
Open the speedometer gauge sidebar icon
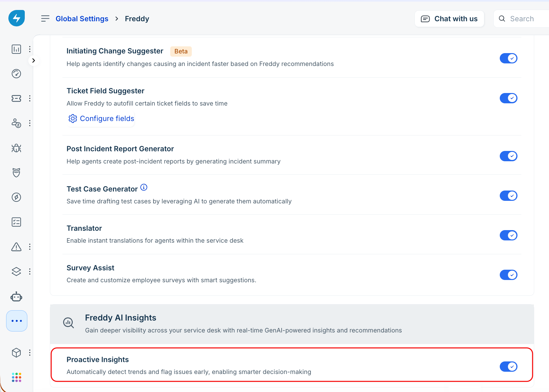pos(16,74)
